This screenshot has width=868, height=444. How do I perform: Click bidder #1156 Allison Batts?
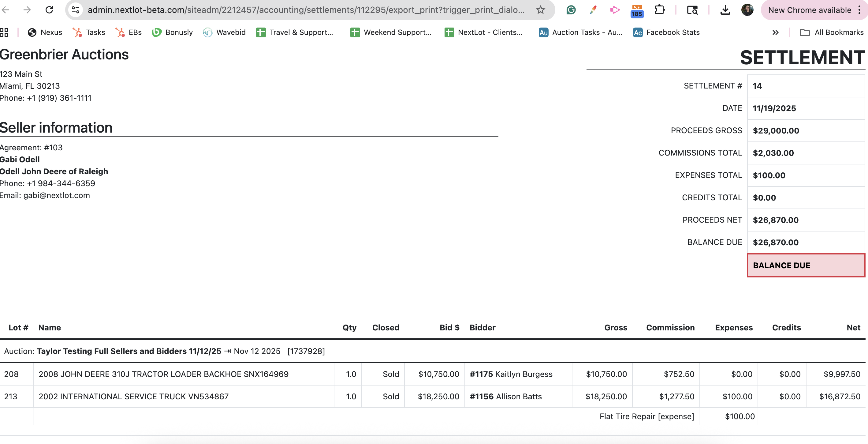coord(505,397)
